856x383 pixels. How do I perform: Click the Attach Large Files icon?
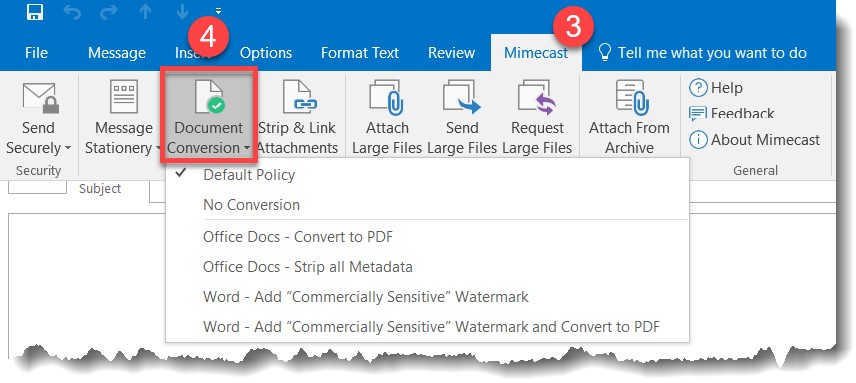387,97
